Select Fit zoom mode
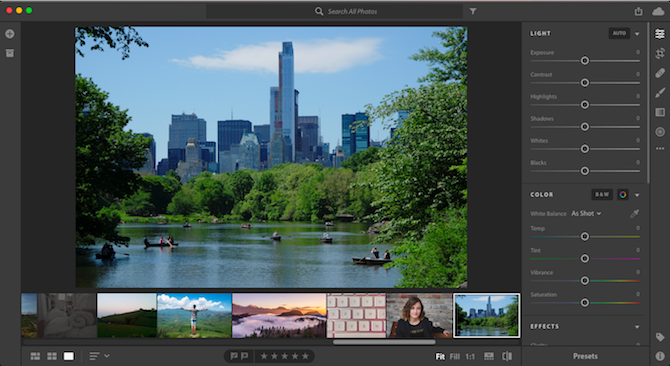 pyautogui.click(x=440, y=356)
